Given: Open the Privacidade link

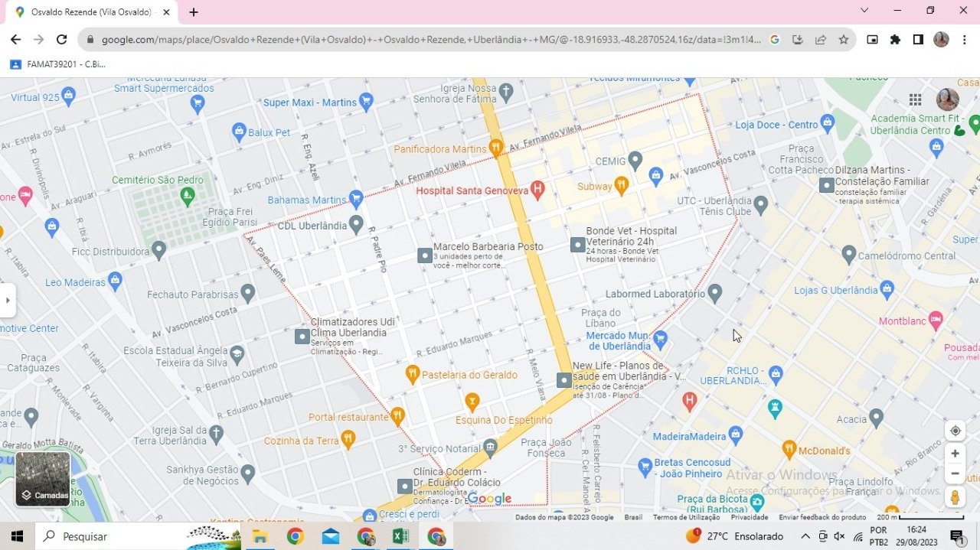Looking at the screenshot, I should click(750, 517).
